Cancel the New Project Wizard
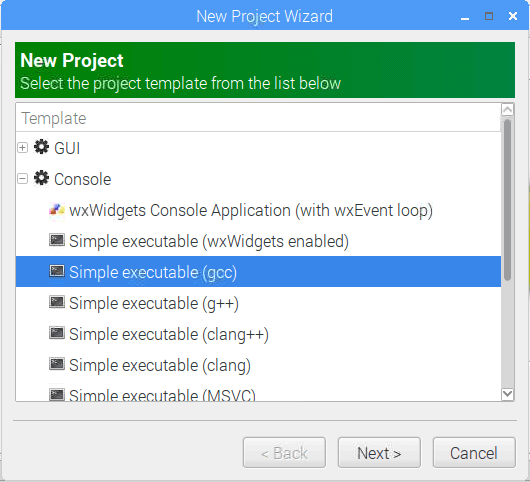 (x=474, y=453)
